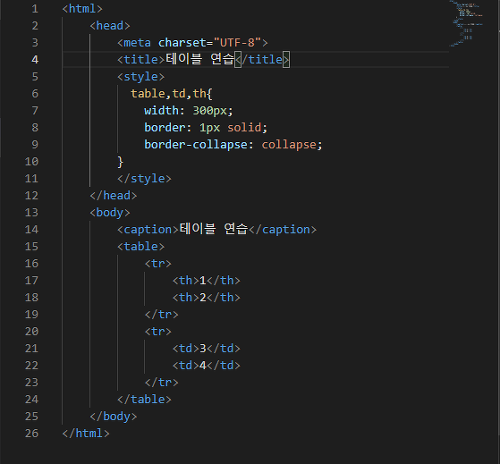Click line number 10 in the gutter
Screen dimensions: 500x464
32,162
